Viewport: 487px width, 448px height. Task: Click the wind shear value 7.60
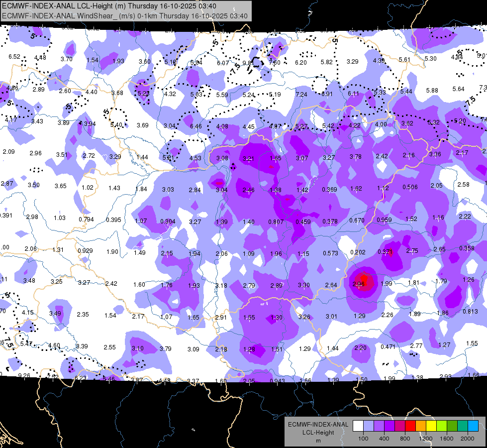click(x=275, y=63)
